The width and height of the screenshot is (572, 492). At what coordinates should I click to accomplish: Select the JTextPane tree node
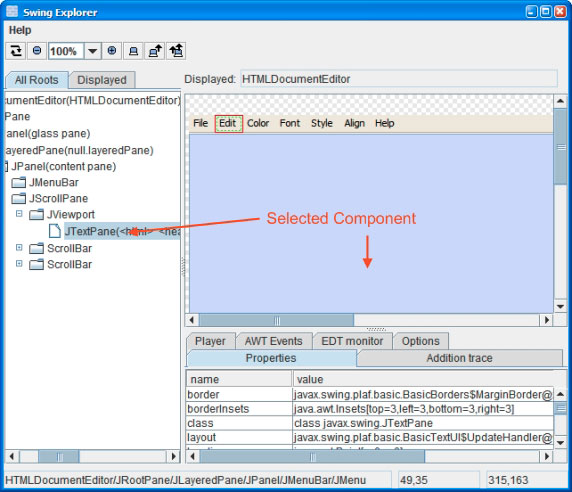click(122, 231)
